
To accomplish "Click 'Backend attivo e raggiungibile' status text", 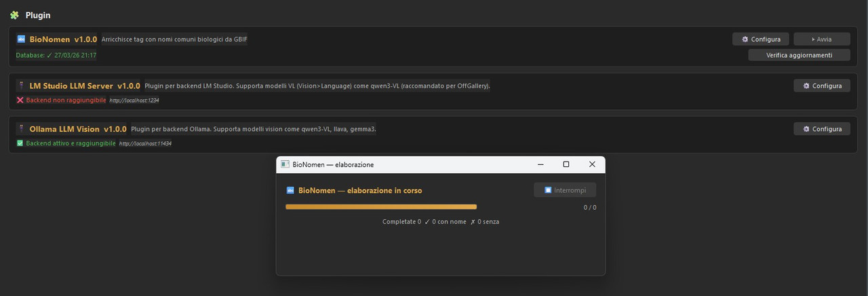I will pyautogui.click(x=71, y=143).
